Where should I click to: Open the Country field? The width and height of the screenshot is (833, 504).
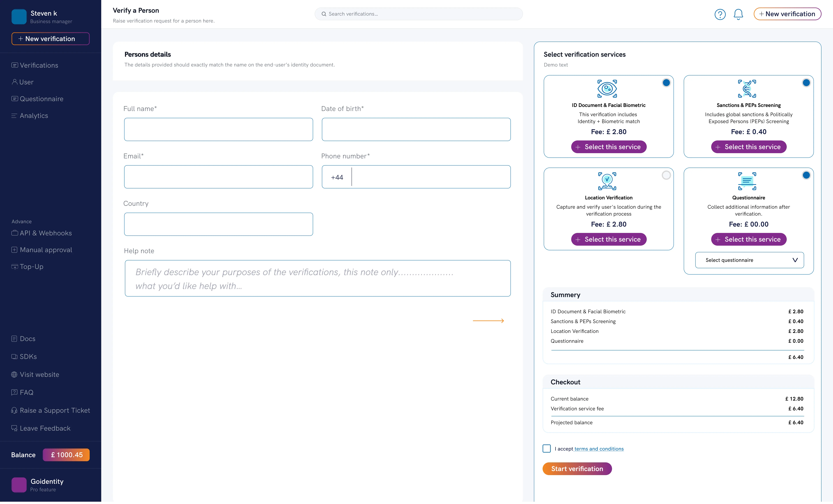click(x=218, y=224)
